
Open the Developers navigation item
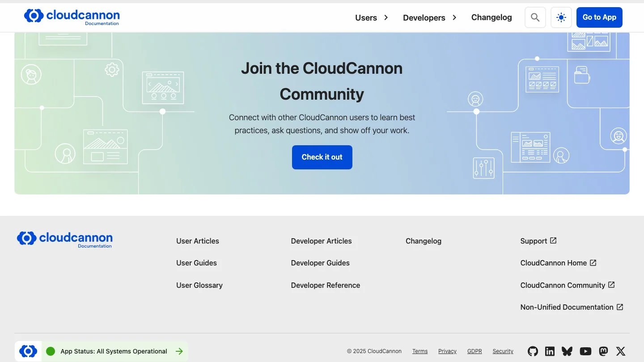(424, 17)
